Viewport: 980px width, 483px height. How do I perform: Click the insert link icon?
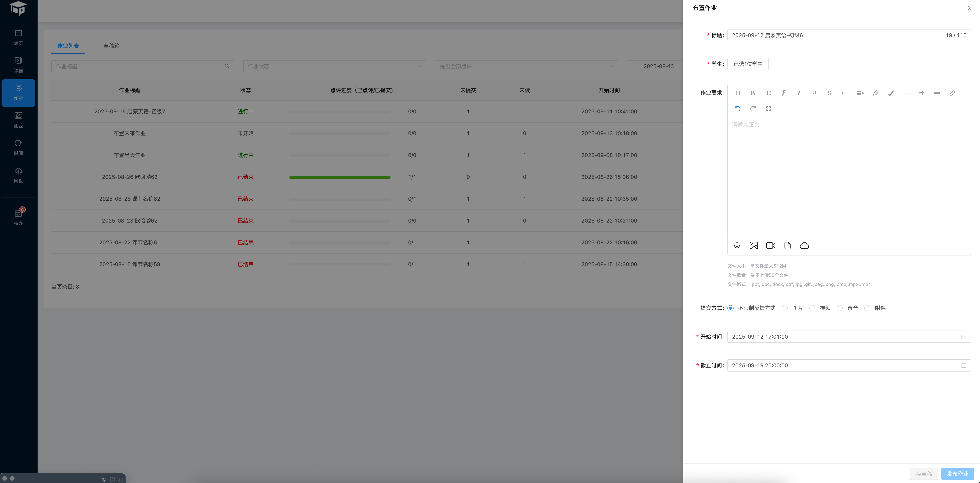(952, 93)
